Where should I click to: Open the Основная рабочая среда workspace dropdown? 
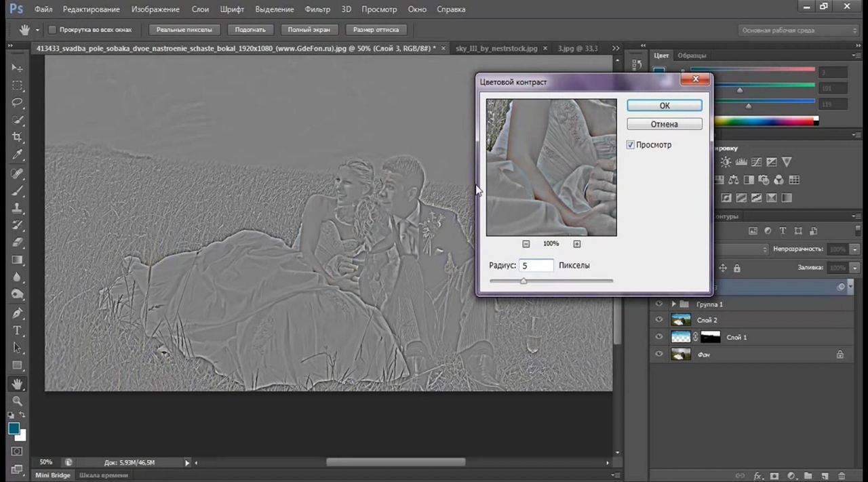pos(798,31)
